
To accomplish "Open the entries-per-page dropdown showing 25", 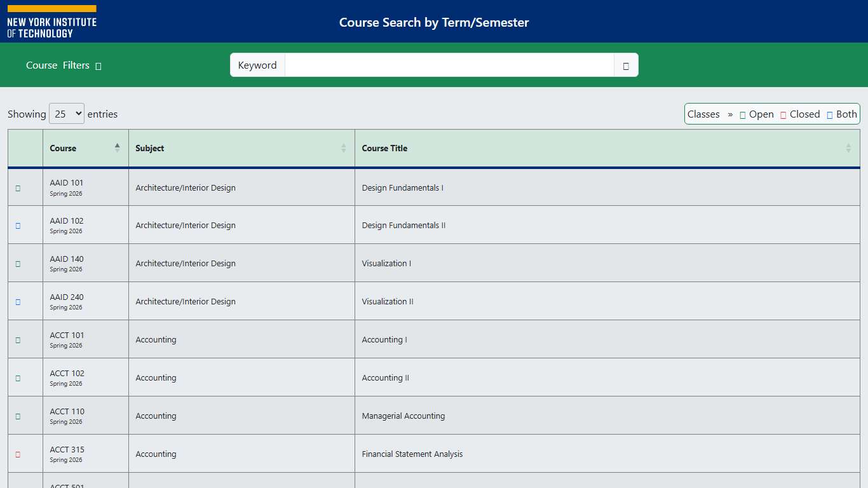I will click(66, 114).
